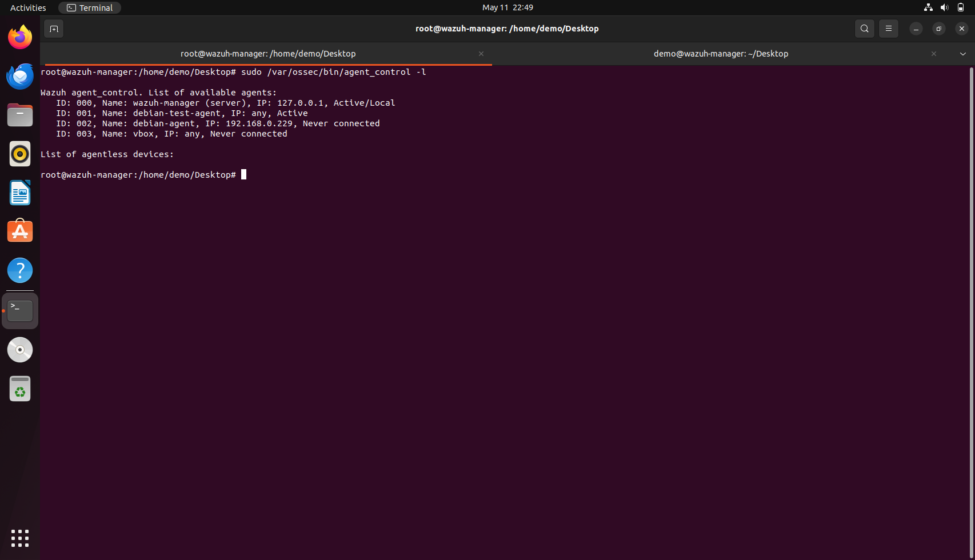Open the disc drive icon in dock
975x560 pixels.
20,350
